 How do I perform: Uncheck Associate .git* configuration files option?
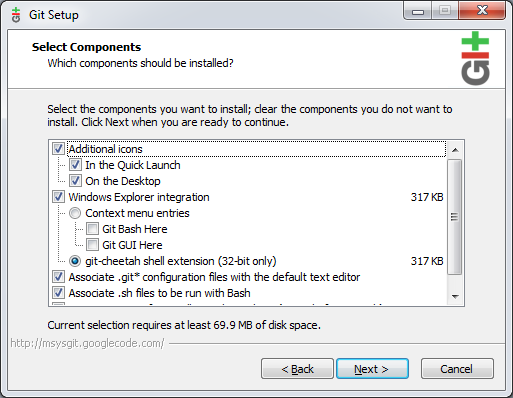point(58,277)
